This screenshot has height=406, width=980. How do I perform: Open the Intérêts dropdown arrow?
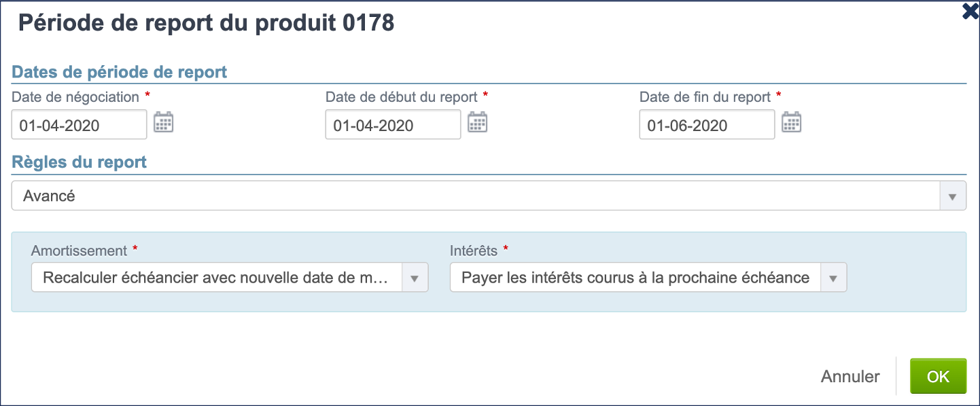pyautogui.click(x=834, y=278)
